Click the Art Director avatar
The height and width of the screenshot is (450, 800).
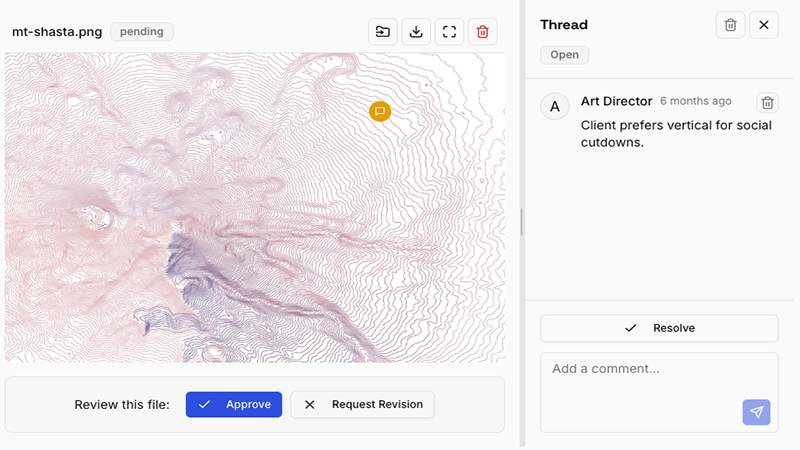[x=555, y=107]
